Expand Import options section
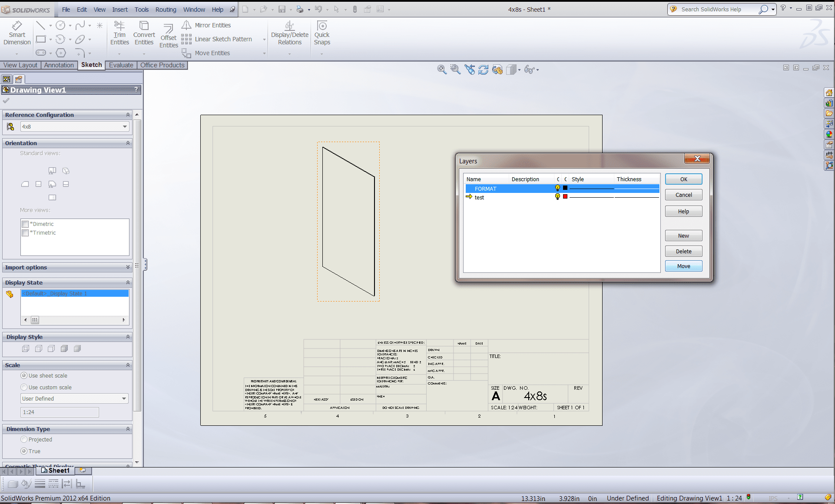 pos(128,267)
